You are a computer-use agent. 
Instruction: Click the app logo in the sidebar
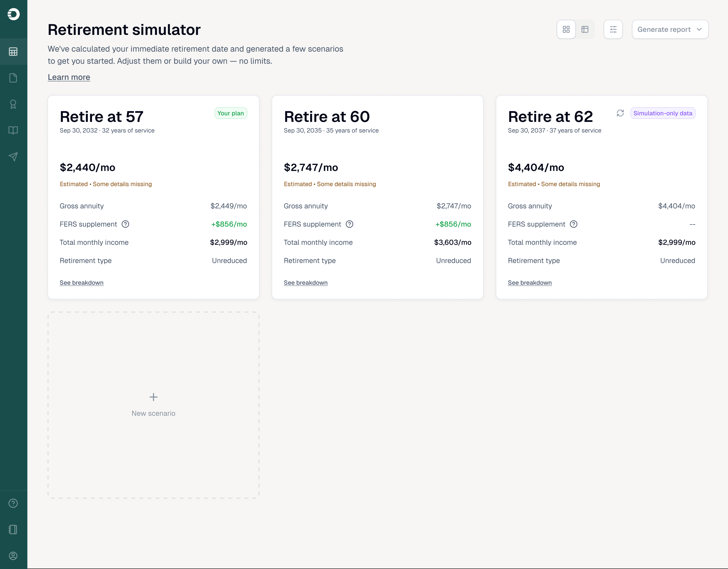13,14
